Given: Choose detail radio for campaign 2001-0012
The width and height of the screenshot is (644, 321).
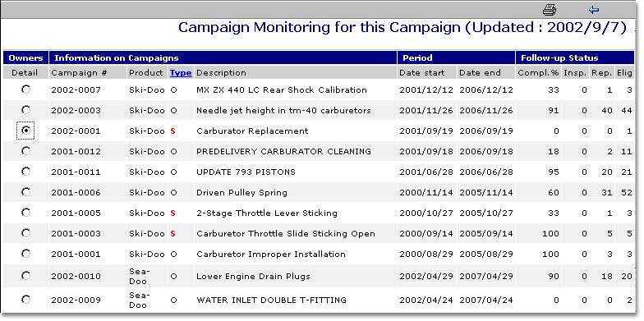Looking at the screenshot, I should (26, 151).
